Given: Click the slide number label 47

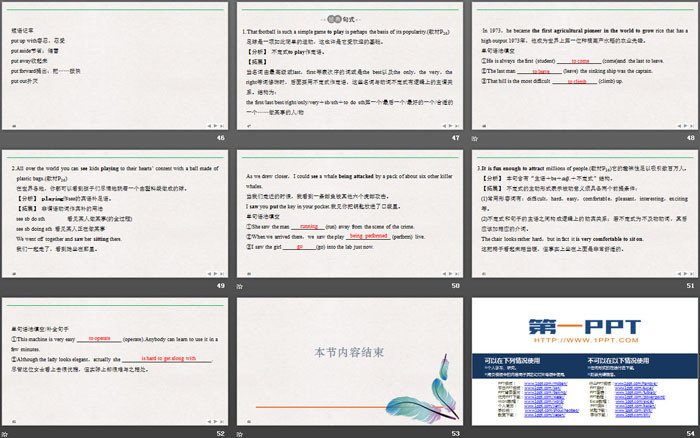Looking at the screenshot, I should tap(455, 138).
